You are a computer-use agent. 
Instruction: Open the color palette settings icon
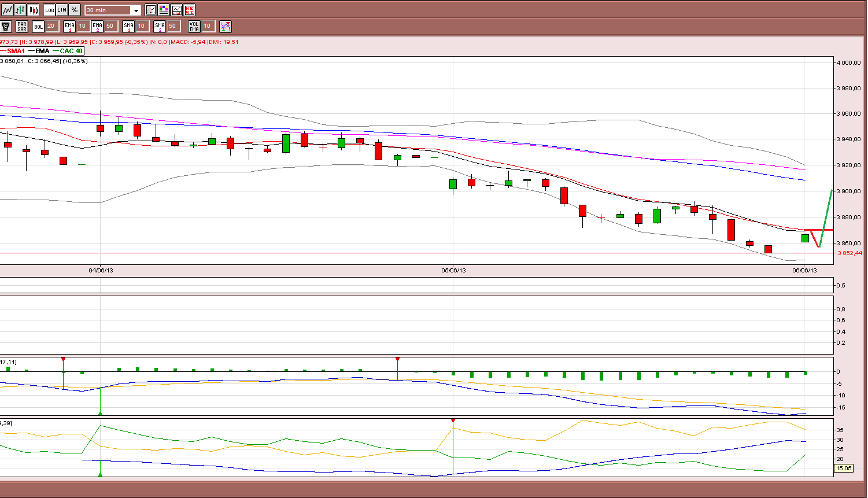(x=164, y=10)
